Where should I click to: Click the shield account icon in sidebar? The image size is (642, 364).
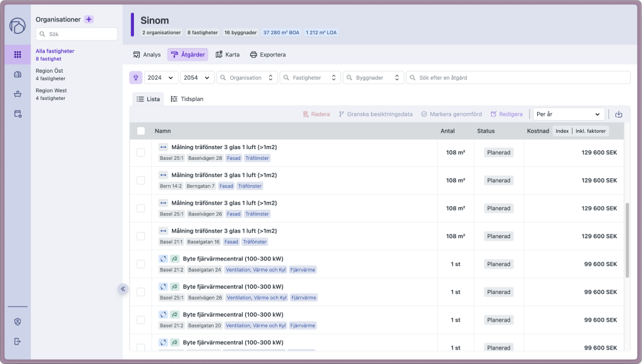coord(18,322)
